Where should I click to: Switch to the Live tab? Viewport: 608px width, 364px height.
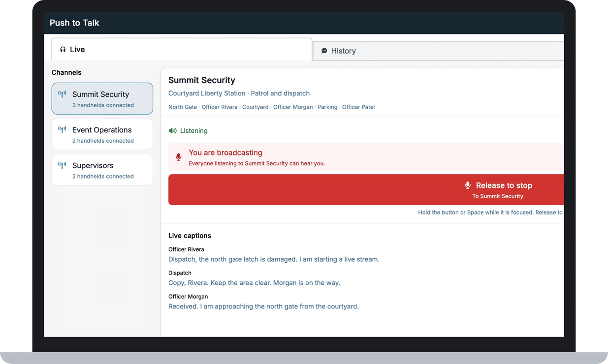coord(182,49)
